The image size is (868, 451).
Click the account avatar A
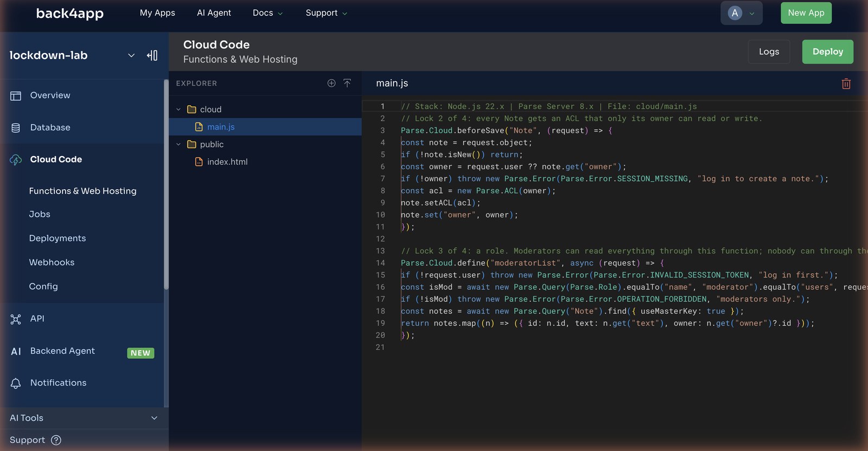coord(735,13)
